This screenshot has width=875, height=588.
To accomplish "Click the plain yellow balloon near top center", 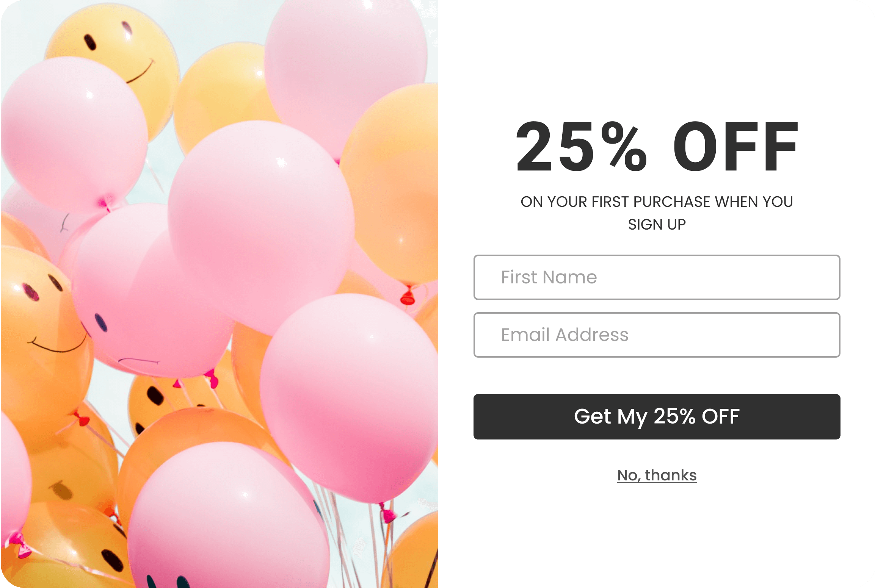I will click(224, 95).
